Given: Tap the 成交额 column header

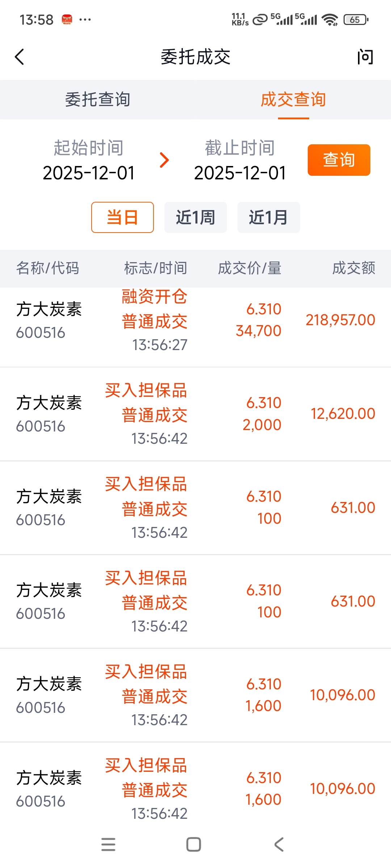Looking at the screenshot, I should point(354,268).
